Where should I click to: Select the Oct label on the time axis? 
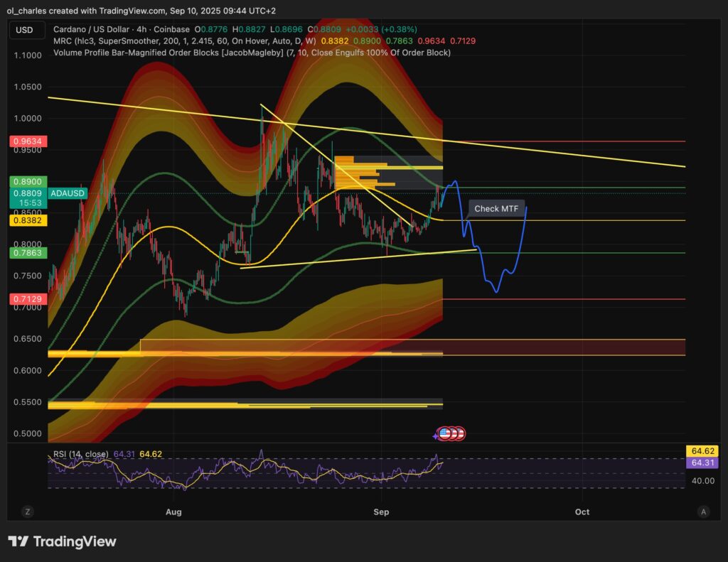582,511
